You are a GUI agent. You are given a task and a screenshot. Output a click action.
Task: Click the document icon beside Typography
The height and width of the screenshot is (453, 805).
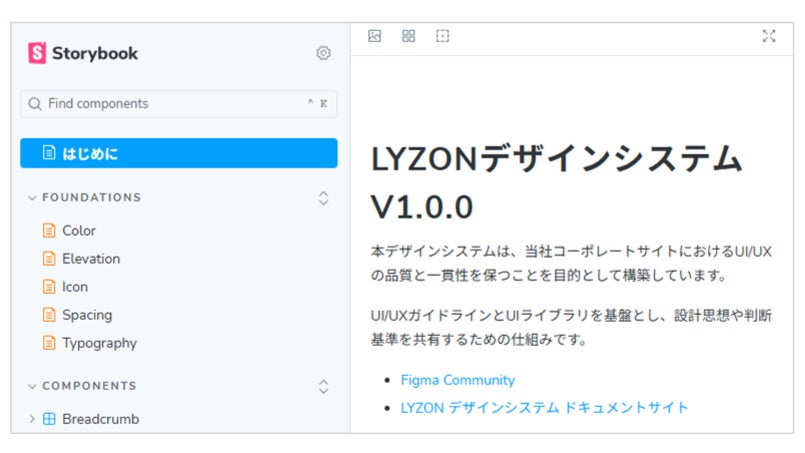(x=49, y=343)
